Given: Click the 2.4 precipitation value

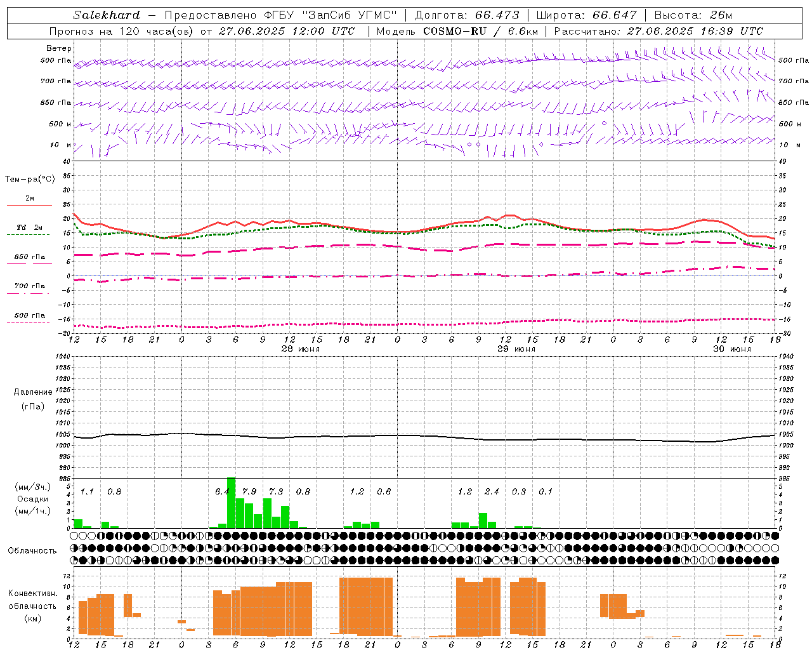Looking at the screenshot, I should pos(492,491).
